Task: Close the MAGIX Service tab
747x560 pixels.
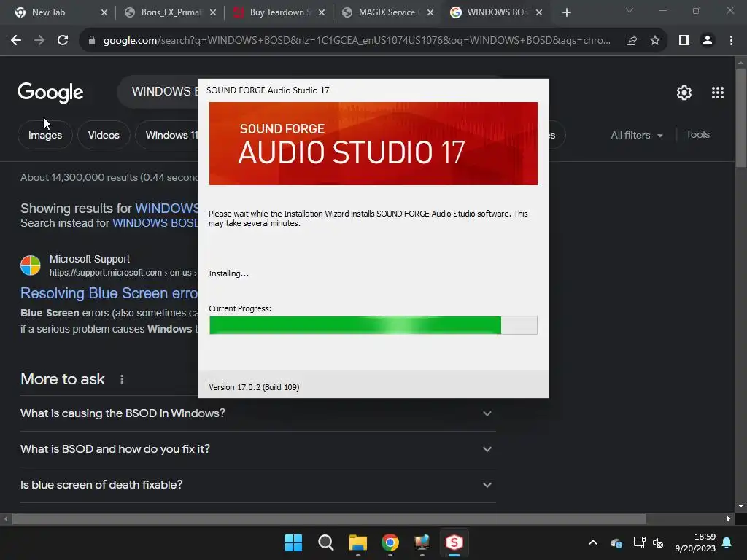Action: coord(430,13)
